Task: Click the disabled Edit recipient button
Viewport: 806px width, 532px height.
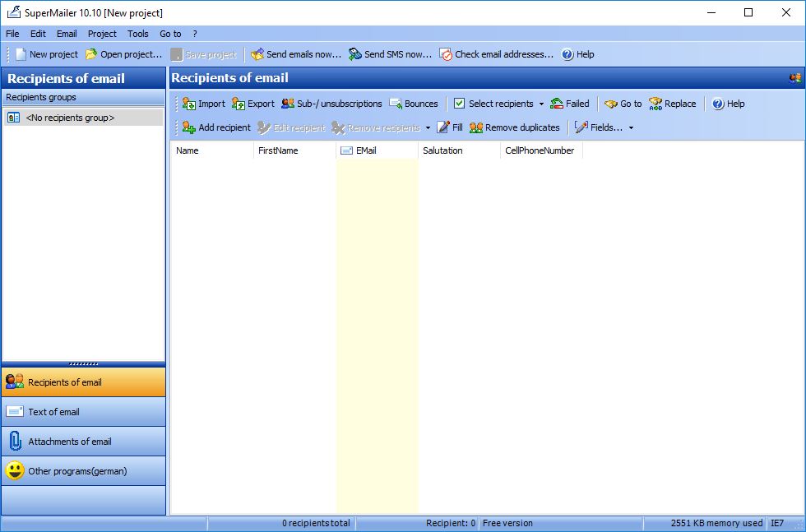Action: (x=291, y=127)
